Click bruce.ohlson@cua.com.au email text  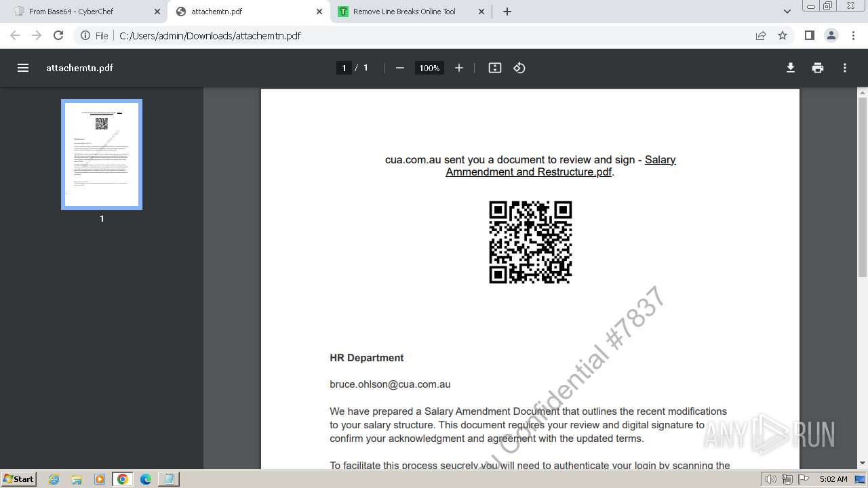[x=390, y=384]
